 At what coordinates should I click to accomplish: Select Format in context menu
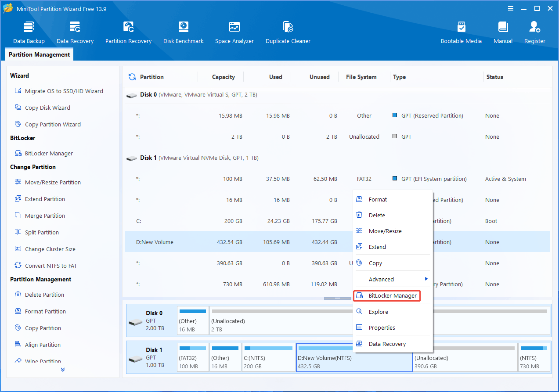393,199
